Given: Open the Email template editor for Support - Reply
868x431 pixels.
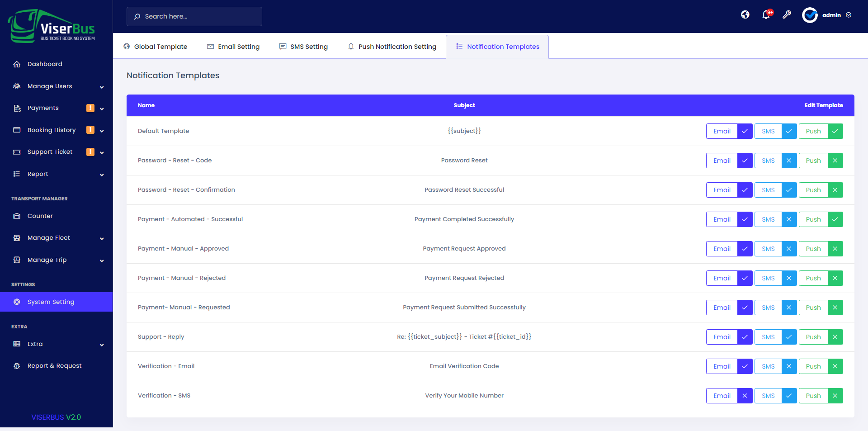Looking at the screenshot, I should [722, 337].
